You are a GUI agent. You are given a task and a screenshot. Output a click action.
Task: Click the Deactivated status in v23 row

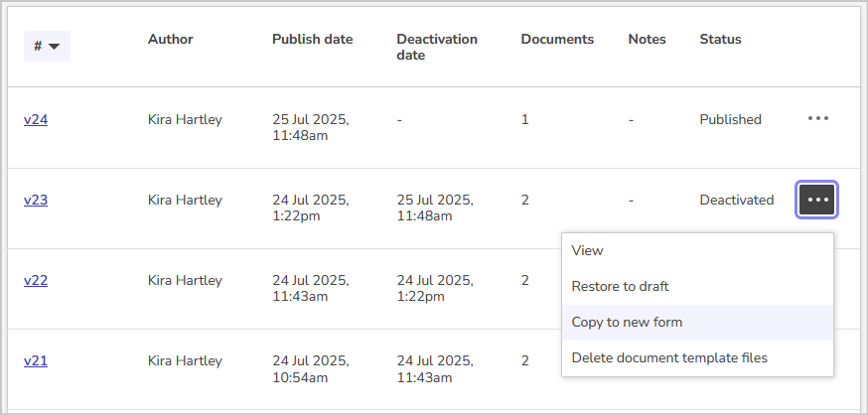(736, 200)
